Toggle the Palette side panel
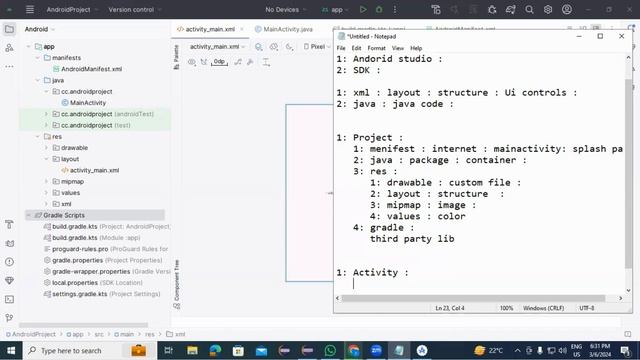The image size is (640, 360). coord(176,57)
